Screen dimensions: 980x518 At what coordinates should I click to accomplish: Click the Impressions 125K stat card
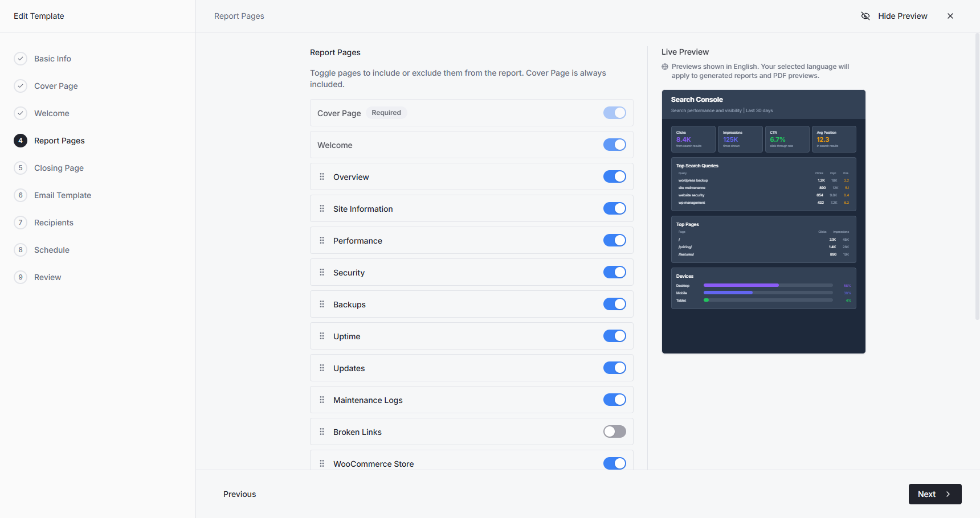pyautogui.click(x=740, y=139)
